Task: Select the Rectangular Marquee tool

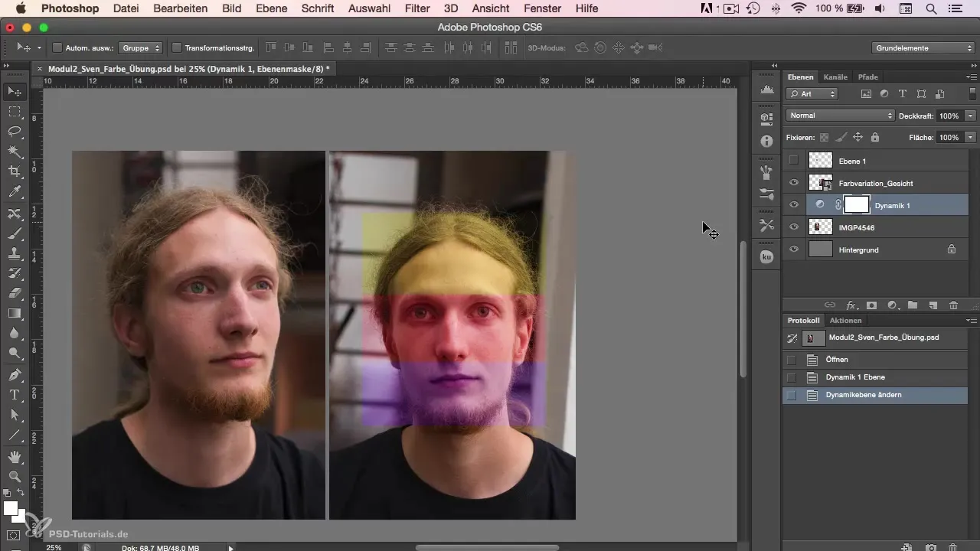Action: 15,112
